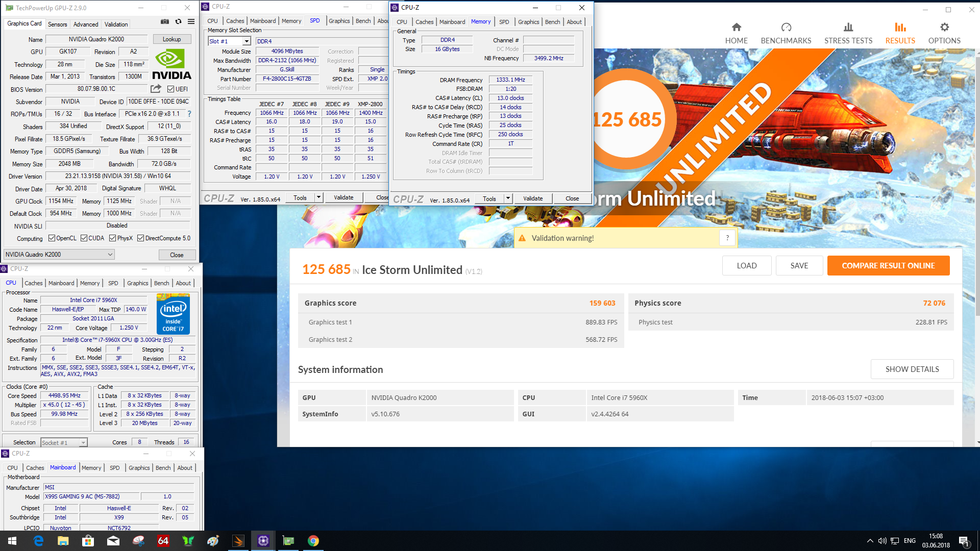Toggle the CUDA checkbox
Viewport: 980px width, 551px height.
pyautogui.click(x=84, y=238)
